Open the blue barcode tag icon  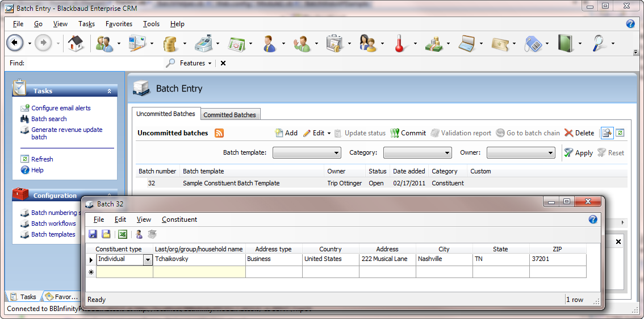(x=533, y=43)
